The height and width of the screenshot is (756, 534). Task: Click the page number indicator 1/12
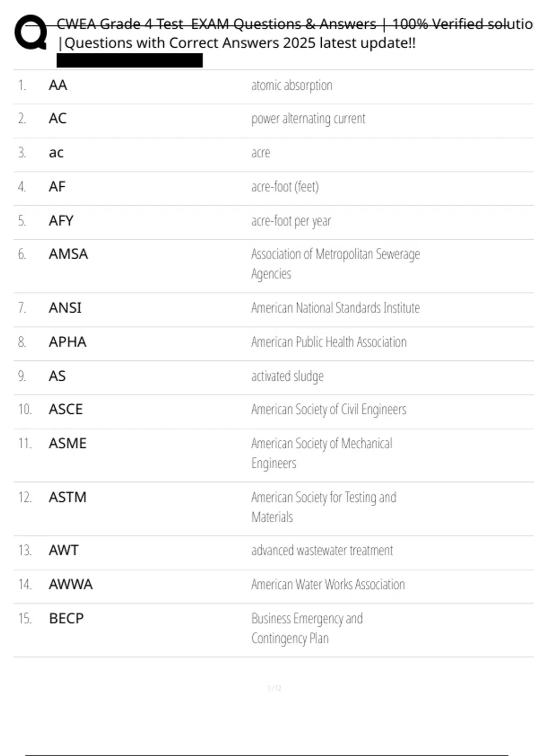point(274,688)
